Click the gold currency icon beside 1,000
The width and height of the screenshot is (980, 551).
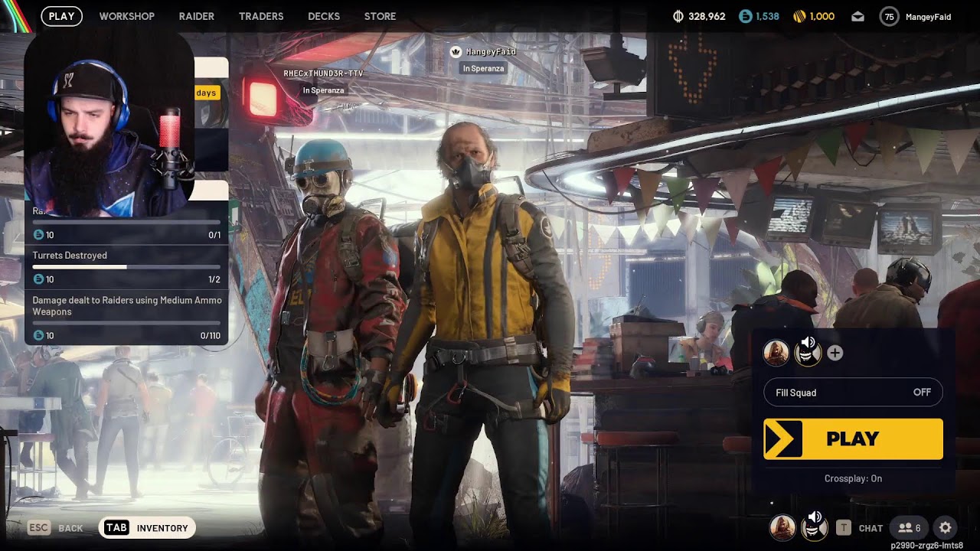click(799, 16)
